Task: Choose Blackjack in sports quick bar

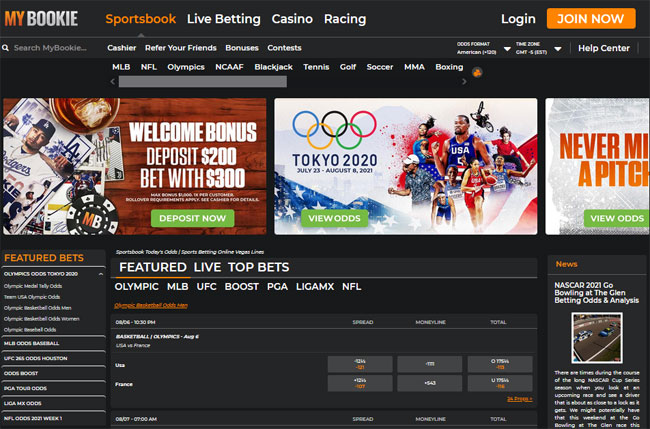Action: (274, 67)
